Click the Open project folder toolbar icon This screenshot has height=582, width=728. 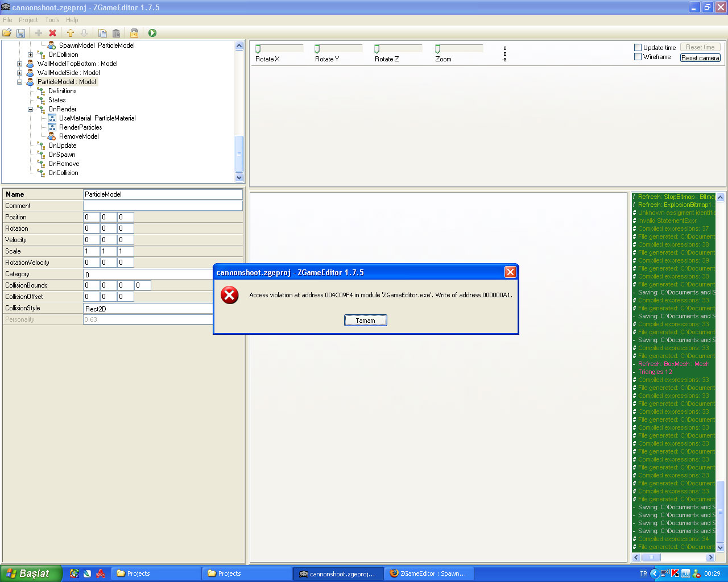(7, 33)
